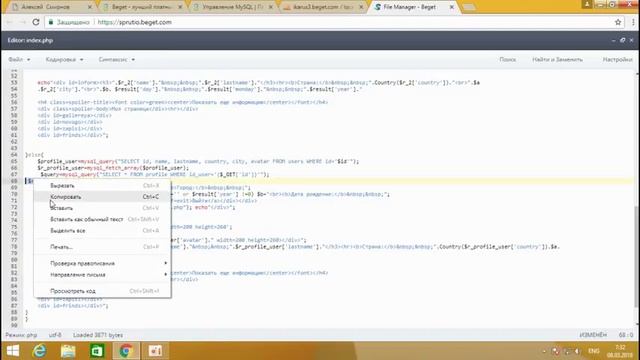Open a new browser tab

pyautogui.click(x=469, y=7)
